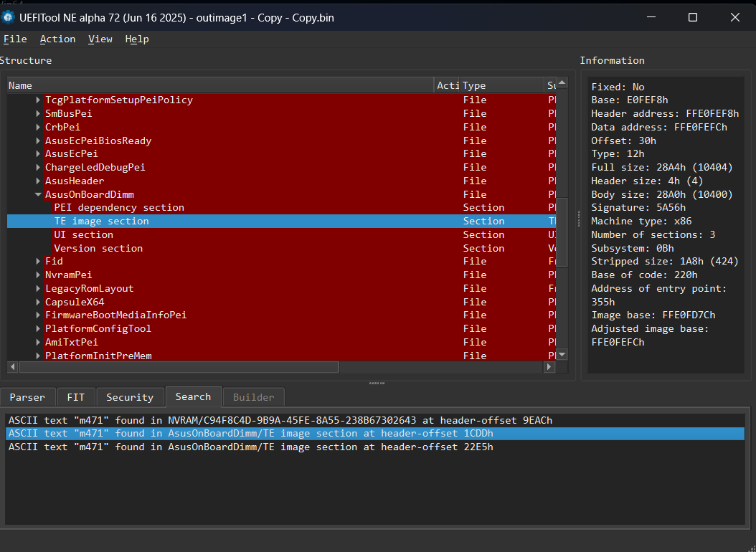This screenshot has height=552, width=756.
Task: Expand the CapsuleX64 tree node
Action: 38,302
